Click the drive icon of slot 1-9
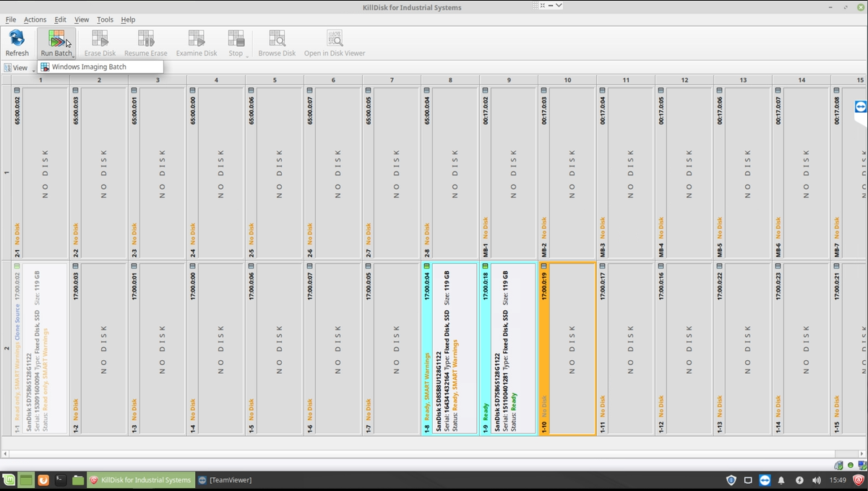 tap(485, 266)
